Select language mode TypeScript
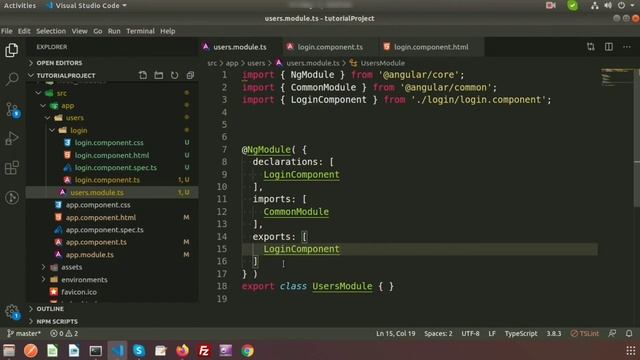Image resolution: width=640 pixels, height=360 pixels. point(521,333)
